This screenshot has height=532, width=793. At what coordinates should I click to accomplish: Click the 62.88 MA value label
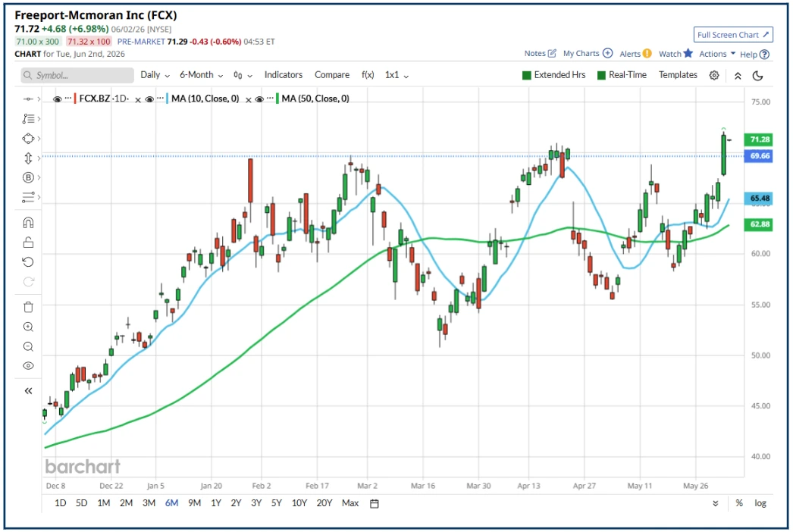pos(758,224)
